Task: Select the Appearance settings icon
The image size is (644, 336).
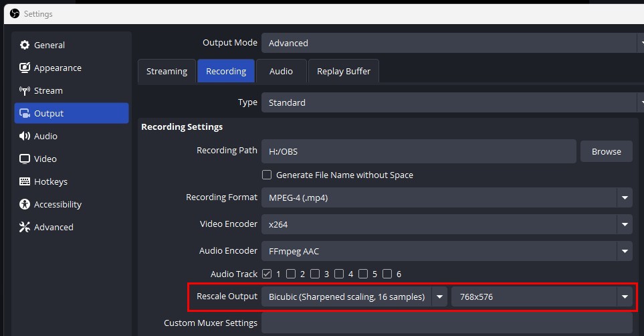Action: [25, 68]
